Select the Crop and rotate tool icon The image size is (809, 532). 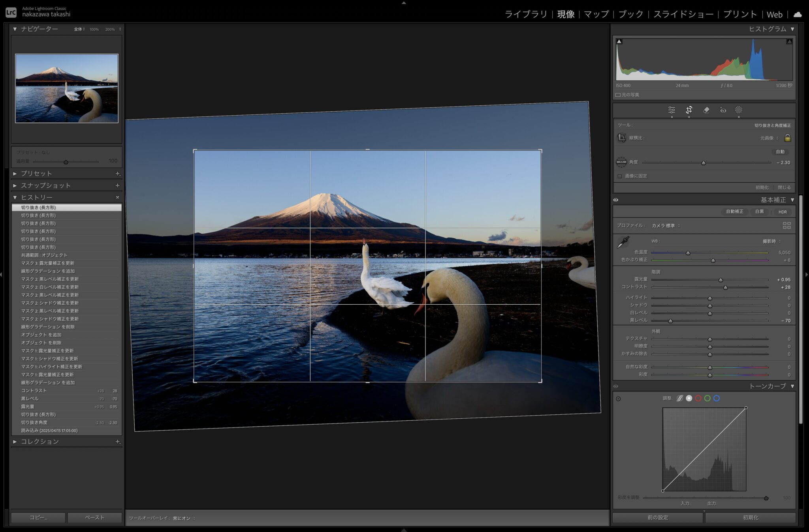(x=689, y=110)
